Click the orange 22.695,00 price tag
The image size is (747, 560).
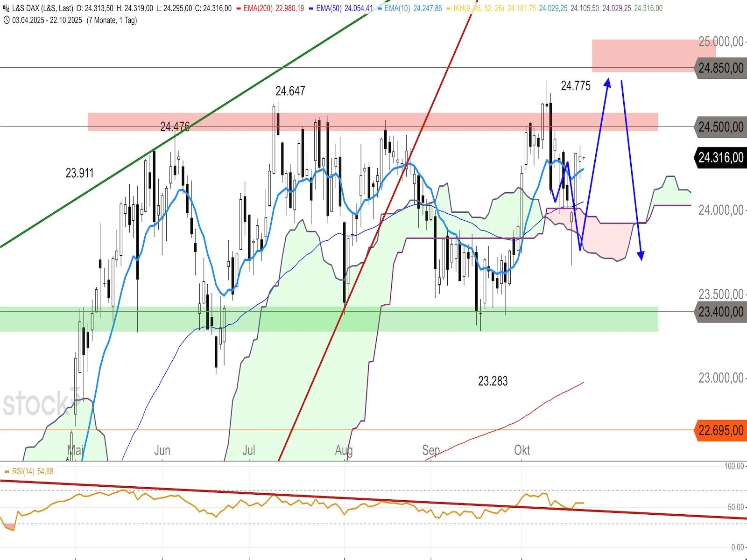point(720,430)
